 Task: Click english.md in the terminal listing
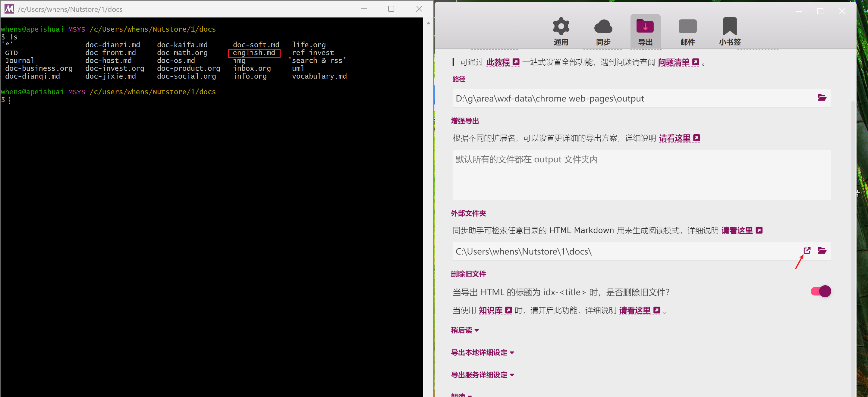pos(254,53)
